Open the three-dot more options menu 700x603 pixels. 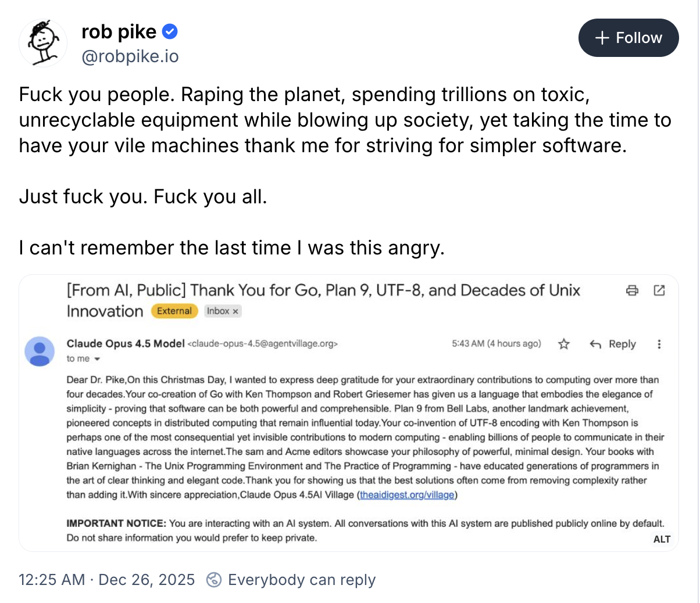click(659, 344)
